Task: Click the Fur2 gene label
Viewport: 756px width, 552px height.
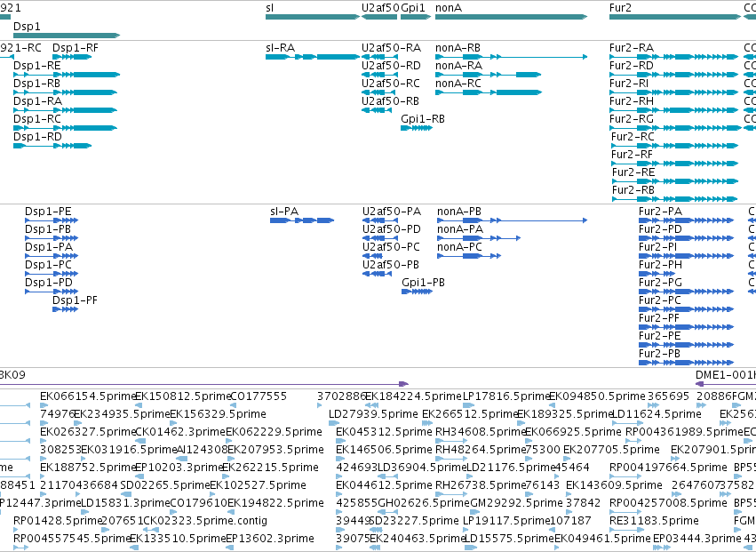Action: tap(620, 8)
